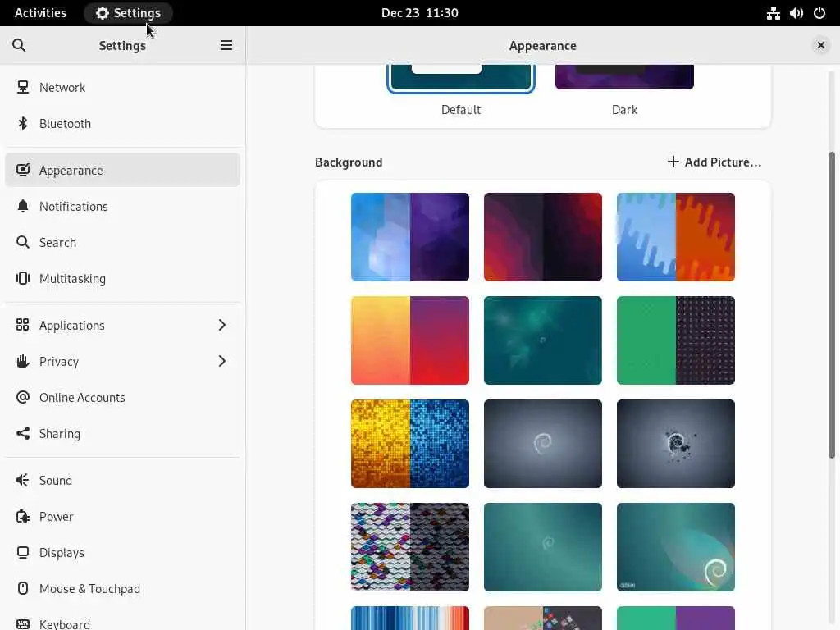Click Add Picture button
The width and height of the screenshot is (840, 630).
coord(714,162)
